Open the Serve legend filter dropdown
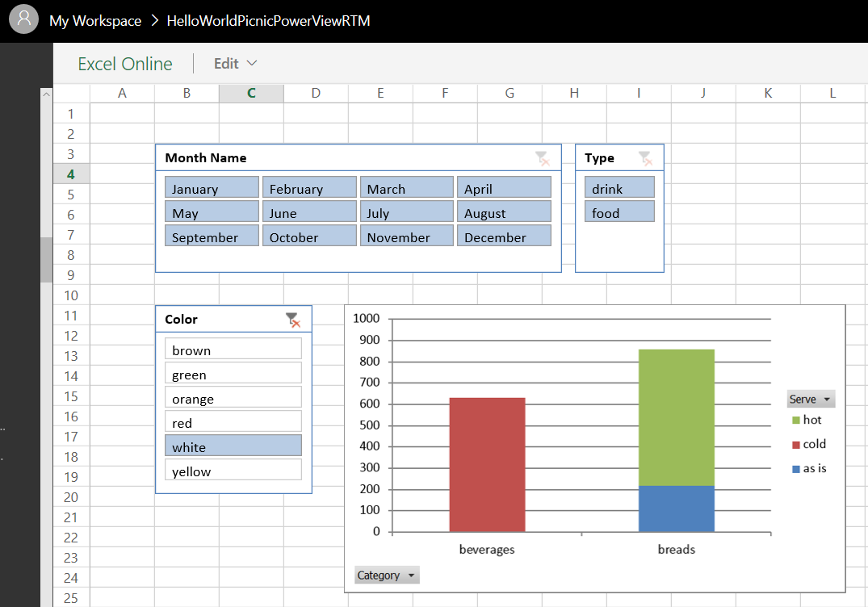This screenshot has height=607, width=868. [x=811, y=399]
